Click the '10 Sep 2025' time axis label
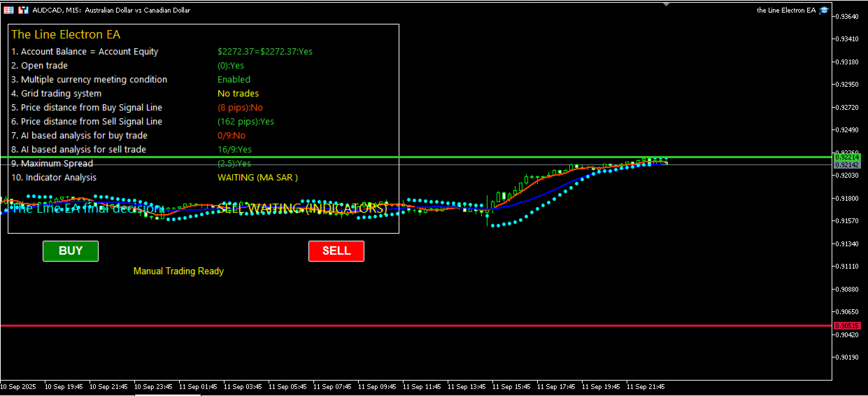 pos(17,386)
